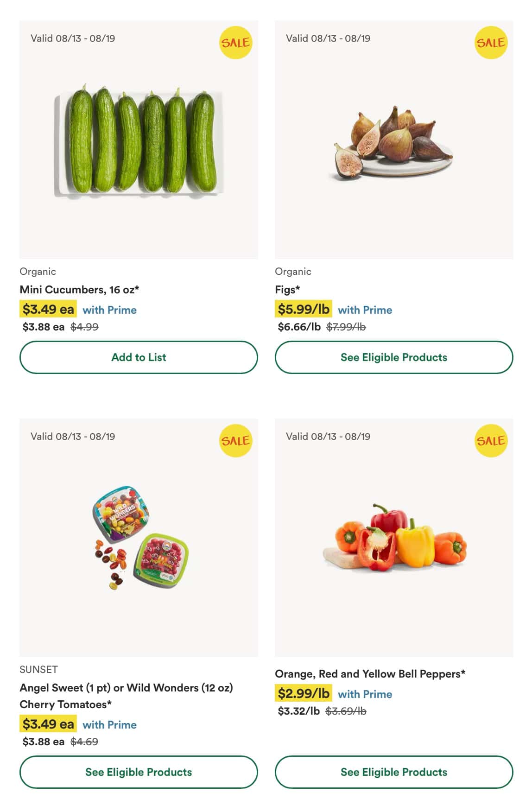The width and height of the screenshot is (532, 812).
Task: Click Angel Sweet or Wild Wonders title
Action: tap(126, 696)
